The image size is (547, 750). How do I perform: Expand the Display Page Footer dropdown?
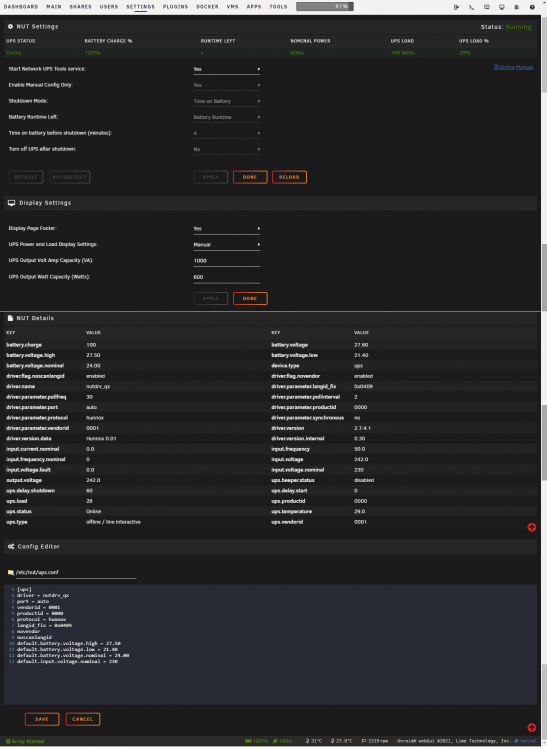point(227,229)
